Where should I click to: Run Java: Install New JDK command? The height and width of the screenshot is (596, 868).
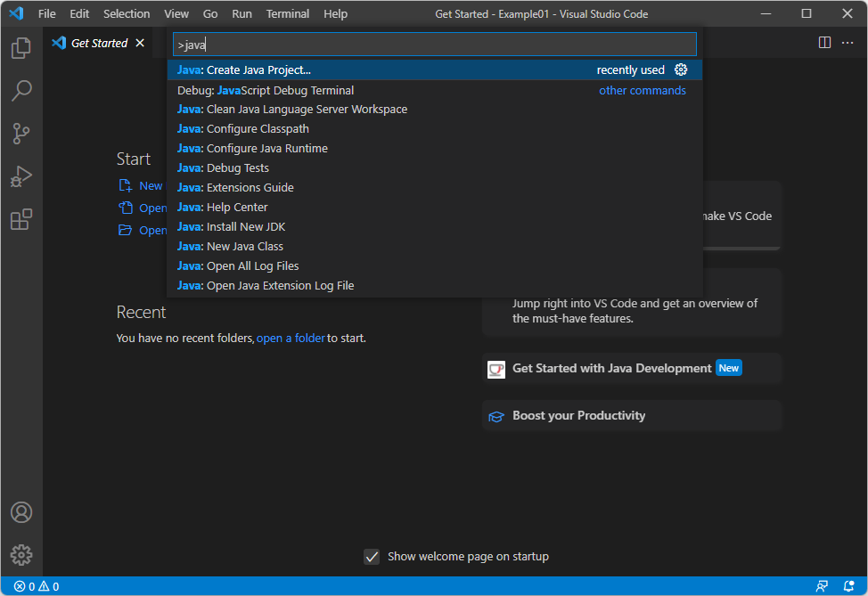[x=435, y=227]
